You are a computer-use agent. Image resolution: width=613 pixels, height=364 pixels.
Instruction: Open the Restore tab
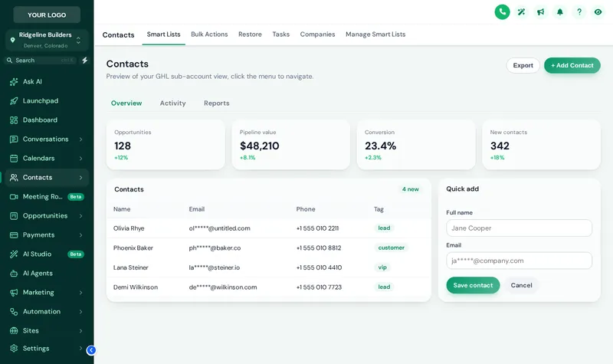[x=251, y=34]
